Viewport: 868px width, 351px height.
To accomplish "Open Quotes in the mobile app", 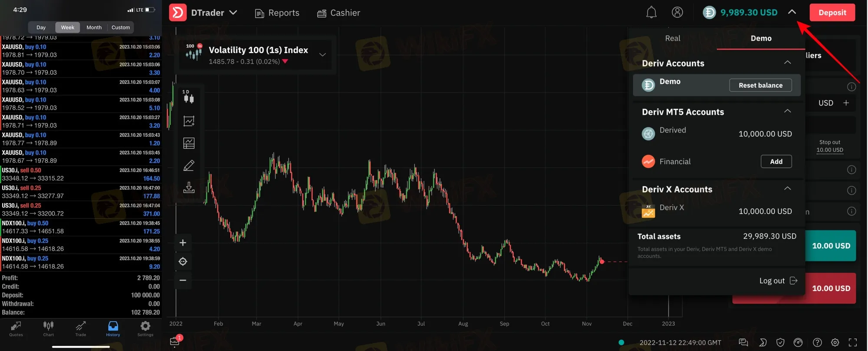I will 16,329.
